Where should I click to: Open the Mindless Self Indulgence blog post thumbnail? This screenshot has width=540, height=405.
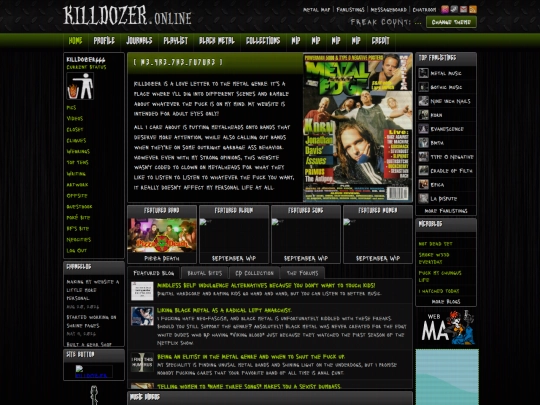click(x=142, y=291)
